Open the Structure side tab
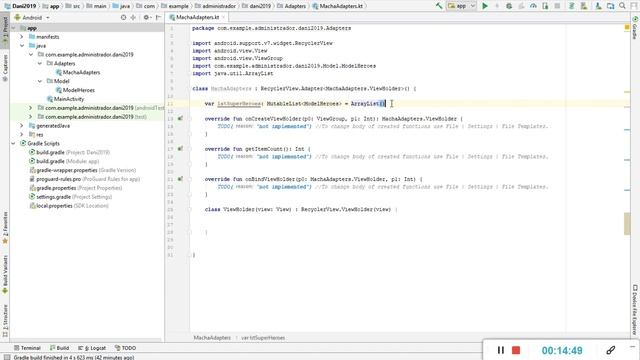 [x=5, y=320]
